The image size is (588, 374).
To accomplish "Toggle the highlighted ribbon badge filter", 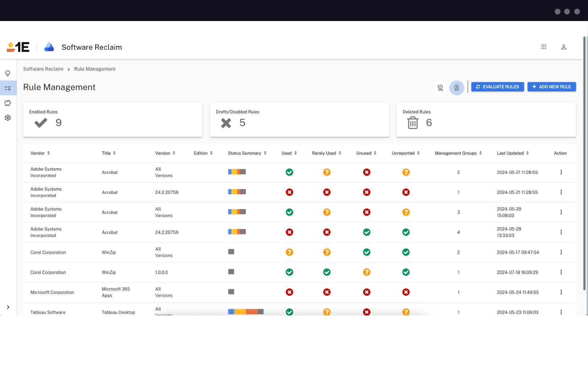I will point(457,88).
